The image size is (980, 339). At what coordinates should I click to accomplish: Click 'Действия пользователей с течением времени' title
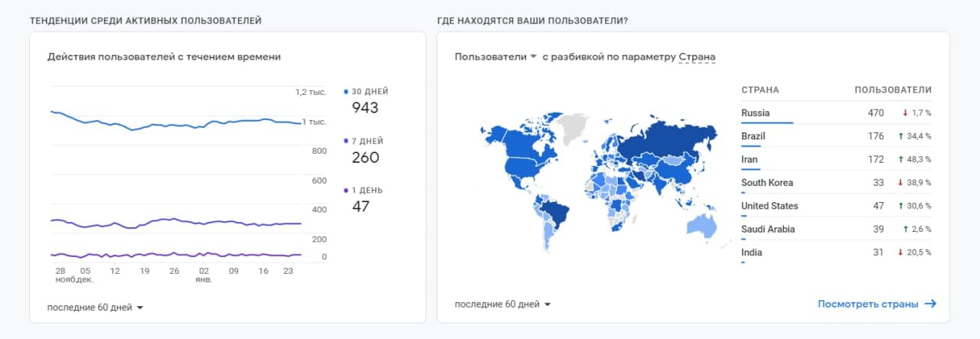tap(164, 57)
